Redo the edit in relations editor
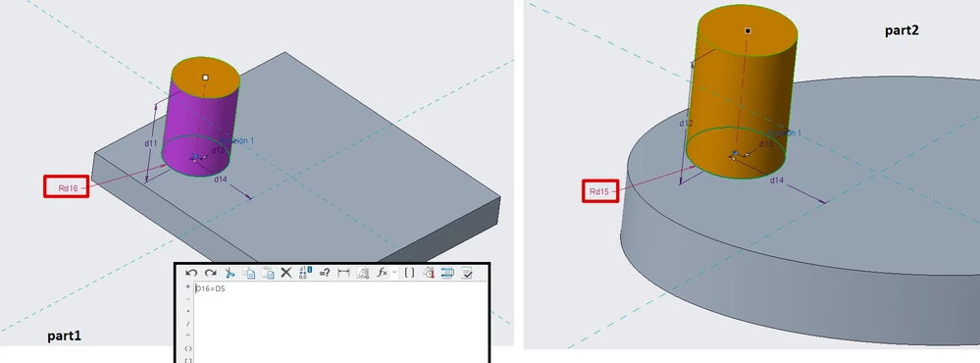The image size is (980, 363). click(x=211, y=273)
